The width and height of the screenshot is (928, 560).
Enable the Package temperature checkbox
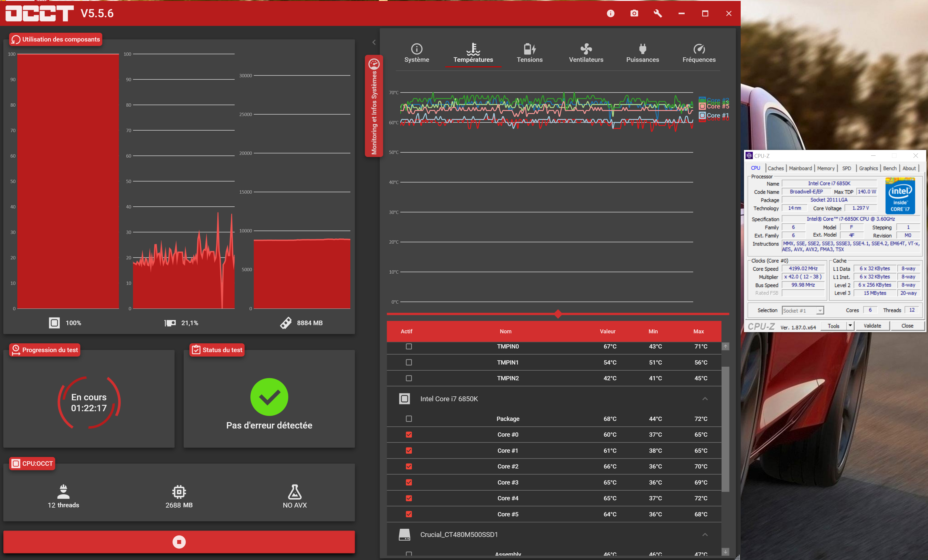point(409,419)
